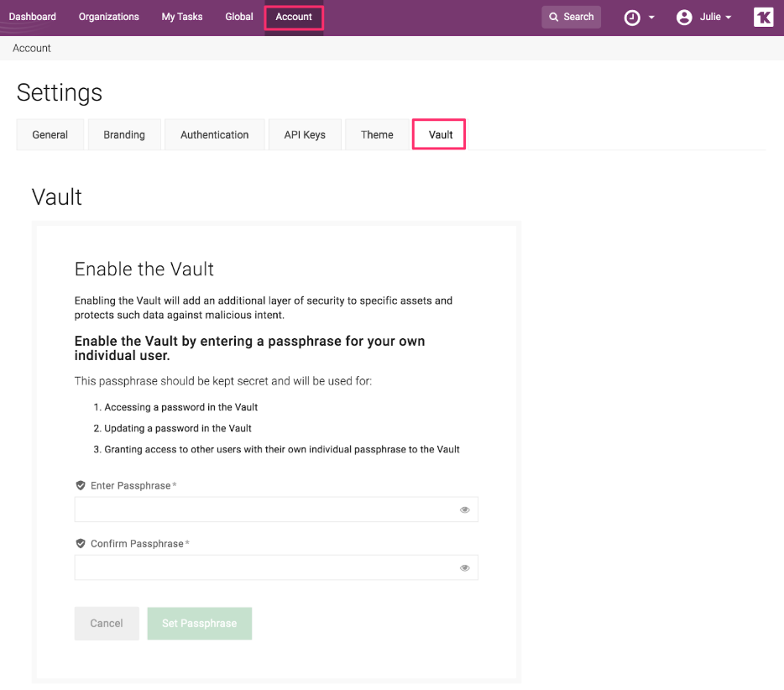The width and height of the screenshot is (784, 690).
Task: Reveal Confirm Passphrase using the eye icon
Action: [464, 567]
